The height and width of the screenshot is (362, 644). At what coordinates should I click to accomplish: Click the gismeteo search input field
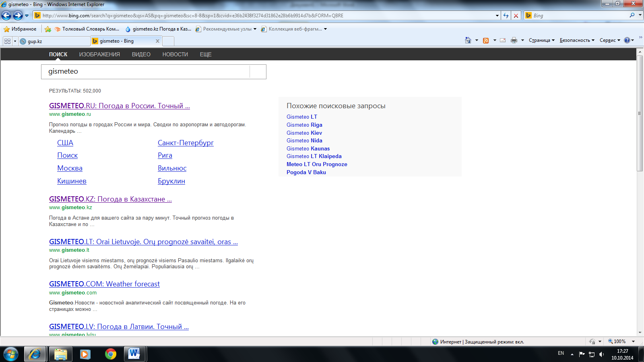coord(145,72)
